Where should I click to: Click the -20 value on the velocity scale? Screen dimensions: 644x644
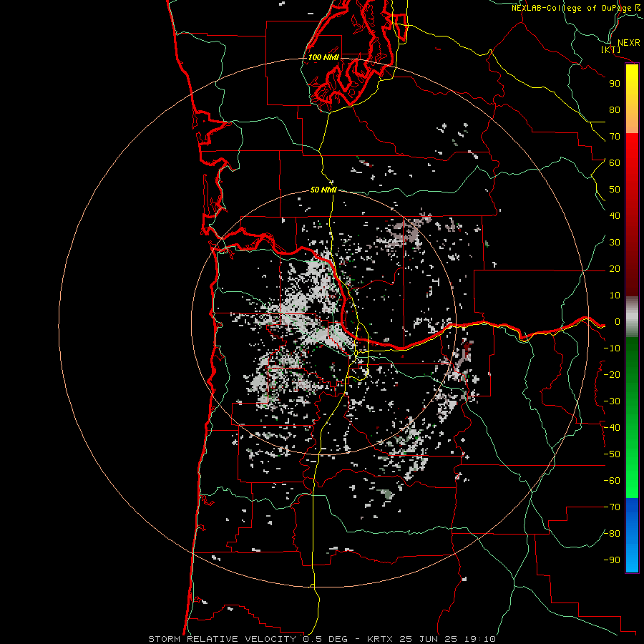click(612, 375)
